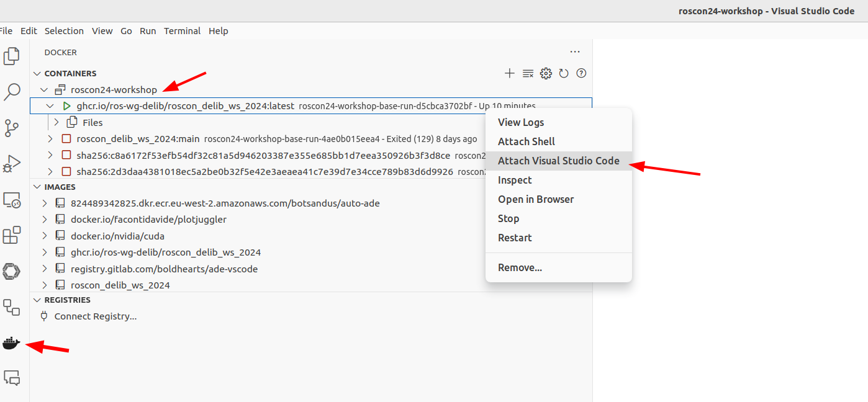Select the Docker whale icon
The height and width of the screenshot is (402, 868).
(x=12, y=342)
